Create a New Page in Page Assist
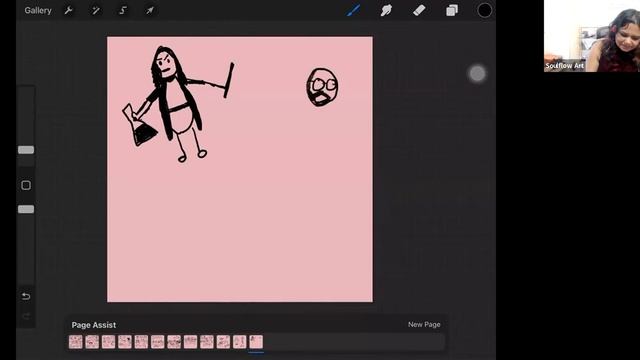This screenshot has width=640, height=360. [424, 324]
